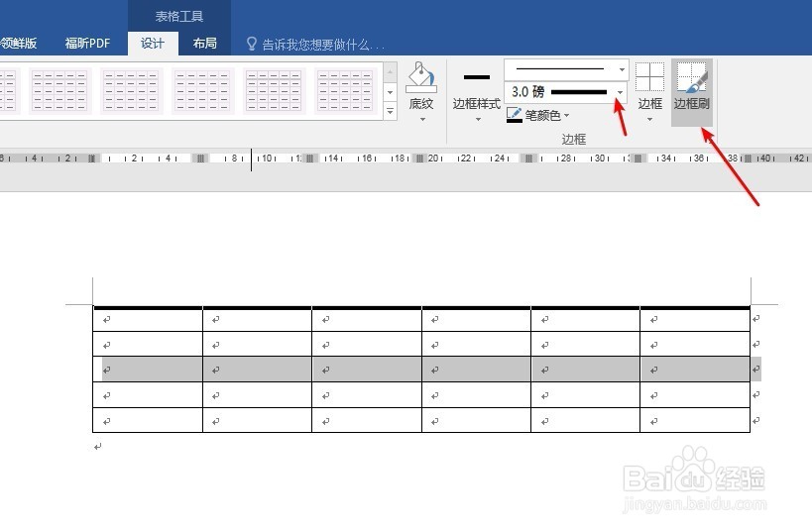The height and width of the screenshot is (532, 812).
Task: Click the 边框样式 line sample icon
Action: click(477, 77)
